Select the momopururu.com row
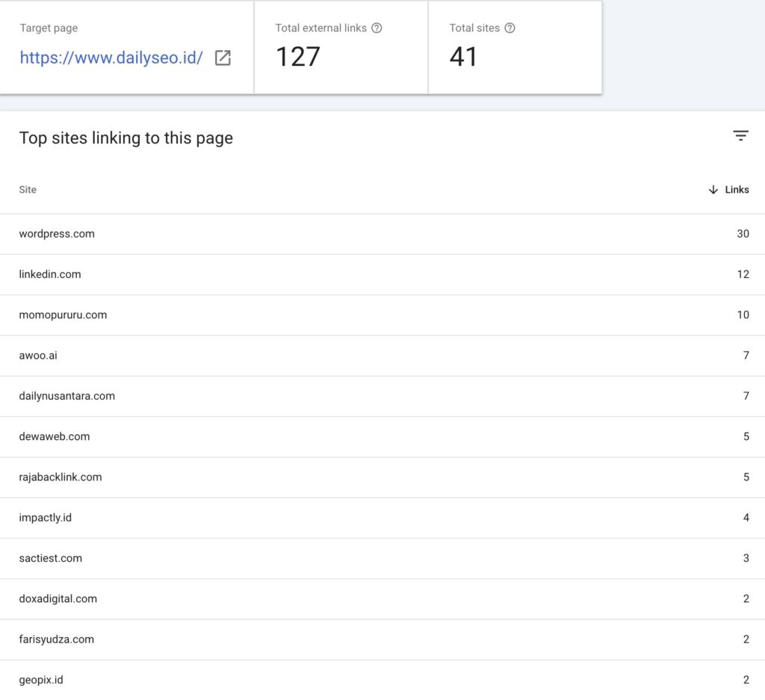 point(382,315)
